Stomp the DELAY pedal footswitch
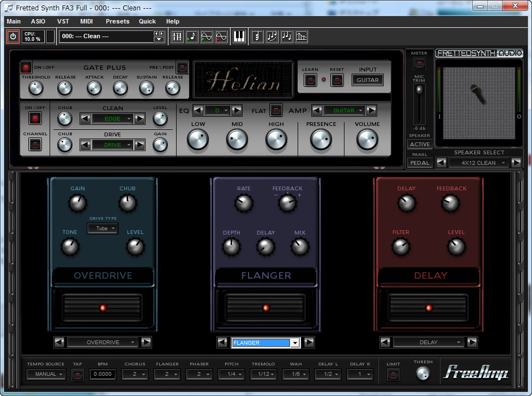 click(x=428, y=308)
